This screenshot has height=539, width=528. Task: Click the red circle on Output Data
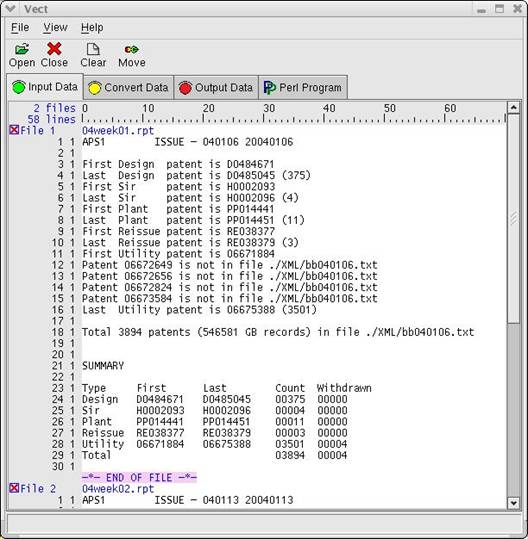185,88
